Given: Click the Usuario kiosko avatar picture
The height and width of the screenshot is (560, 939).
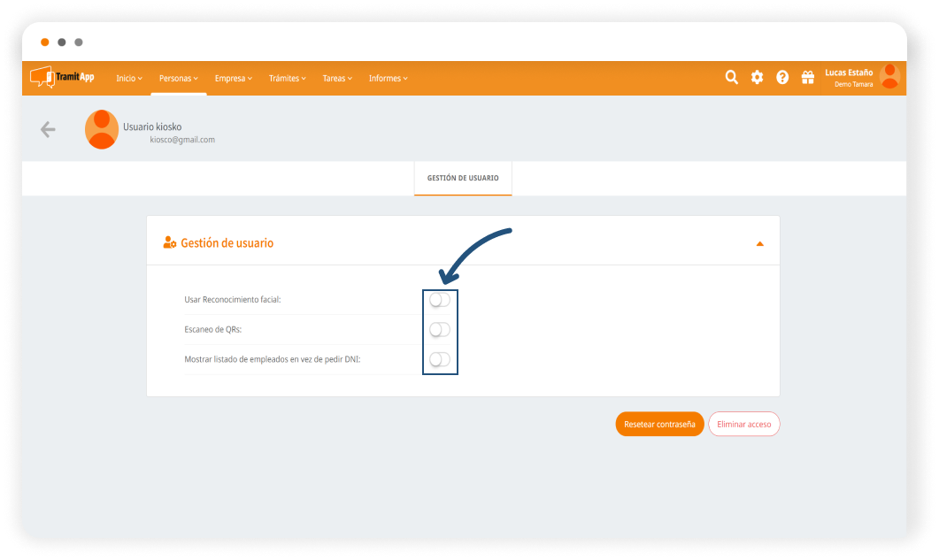Looking at the screenshot, I should (x=102, y=130).
